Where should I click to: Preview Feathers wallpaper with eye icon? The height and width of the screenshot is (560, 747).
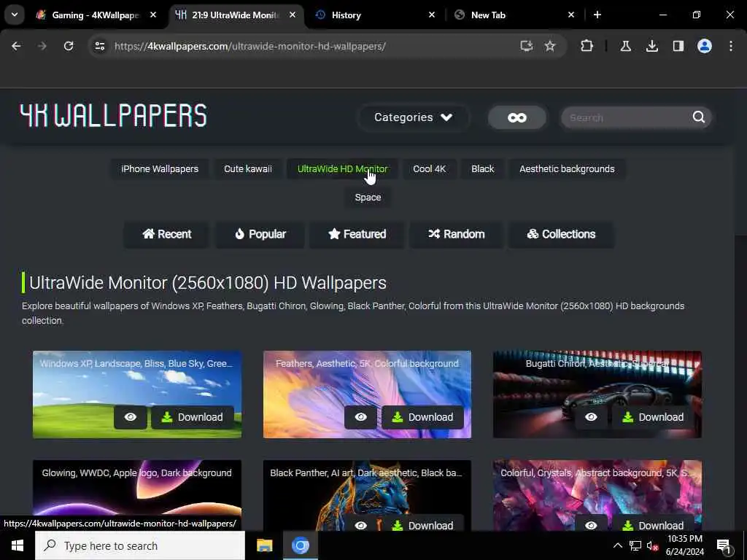360,417
